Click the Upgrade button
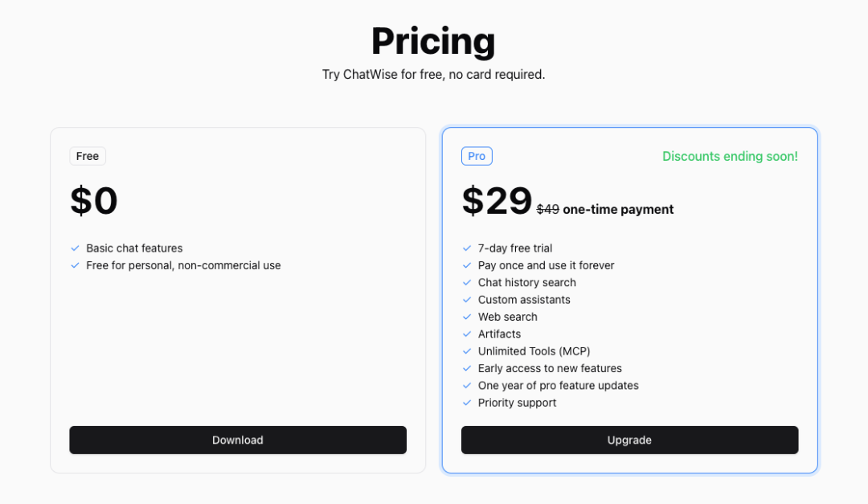 click(629, 440)
